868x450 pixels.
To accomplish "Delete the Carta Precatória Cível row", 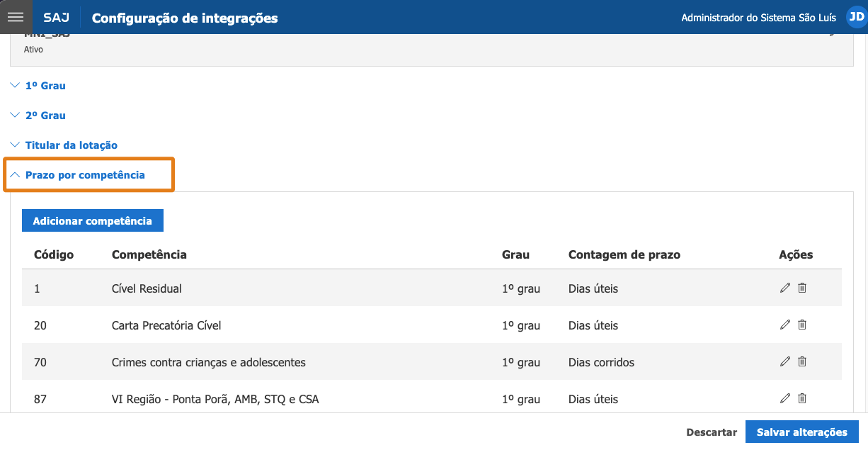I will click(802, 325).
